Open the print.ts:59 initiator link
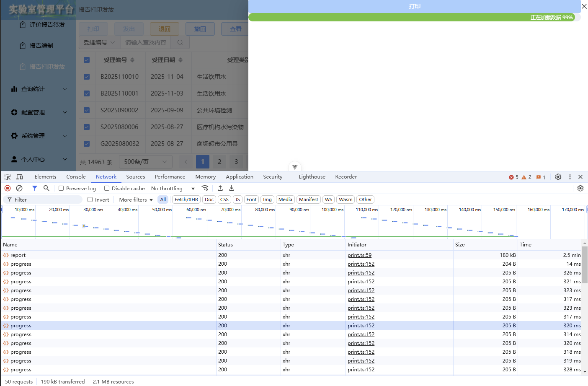 pos(359,255)
